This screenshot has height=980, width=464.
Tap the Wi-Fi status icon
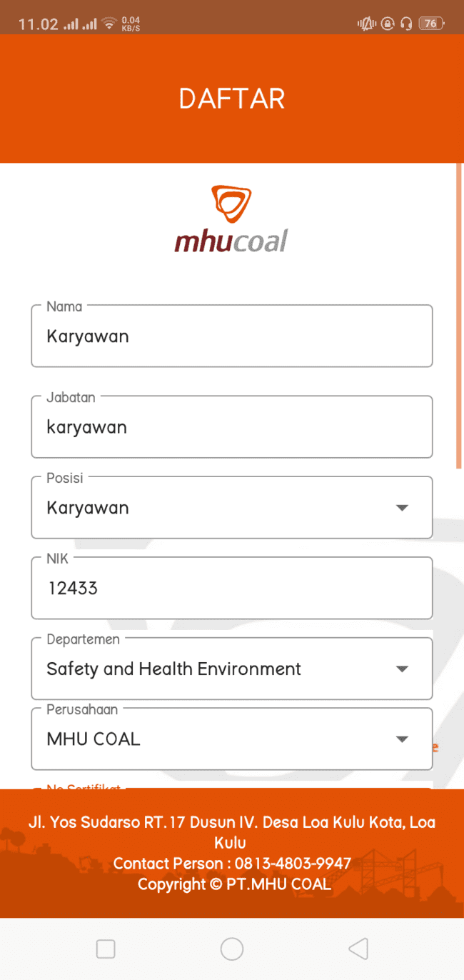(x=109, y=24)
